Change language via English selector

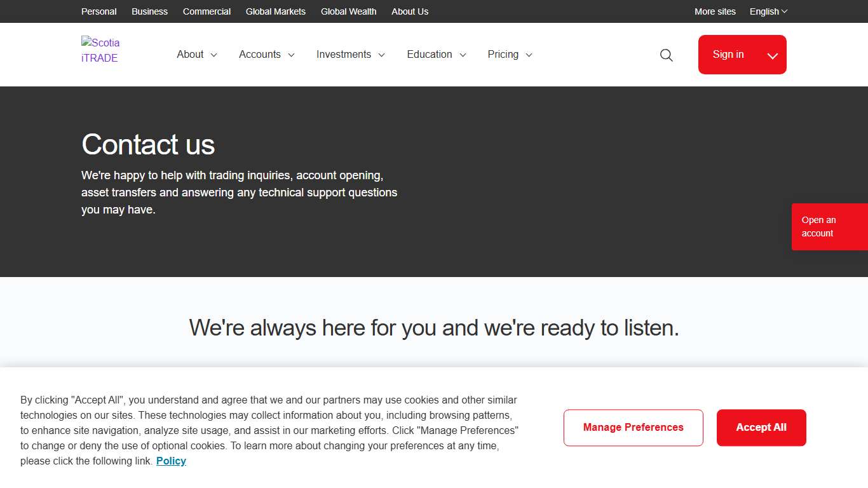tap(768, 11)
